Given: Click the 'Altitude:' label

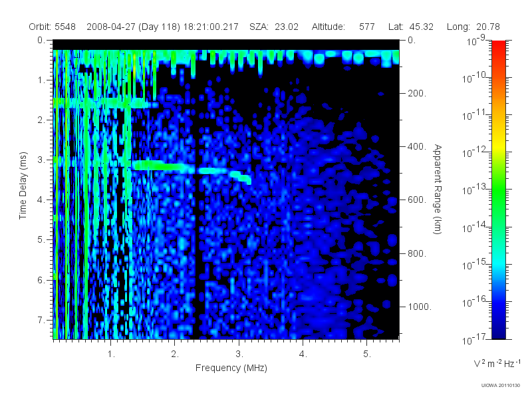Looking at the screenshot, I should pyautogui.click(x=329, y=27).
